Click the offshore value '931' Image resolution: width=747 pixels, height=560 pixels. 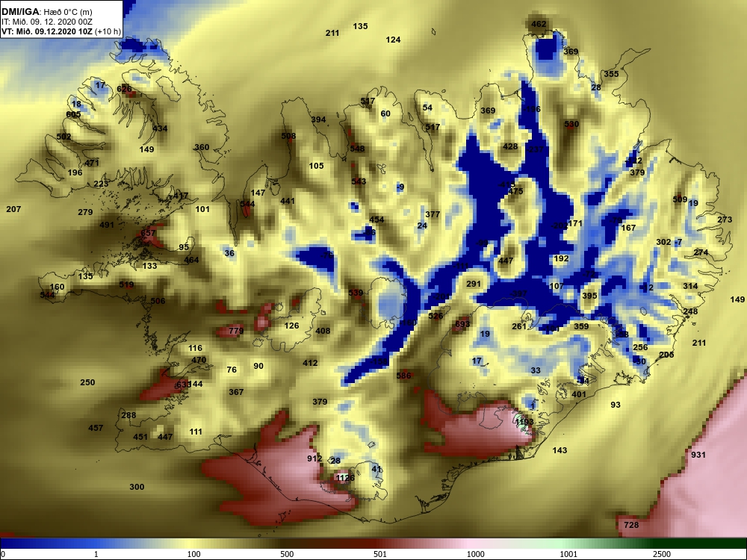(x=698, y=455)
